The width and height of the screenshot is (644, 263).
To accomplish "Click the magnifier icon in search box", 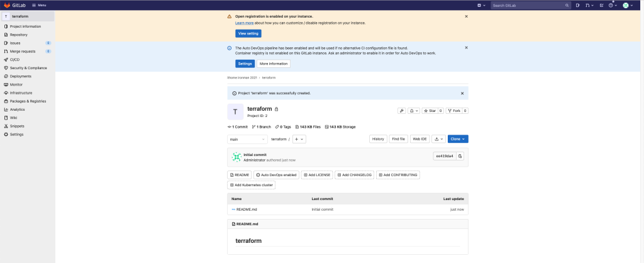I will pyautogui.click(x=567, y=5).
